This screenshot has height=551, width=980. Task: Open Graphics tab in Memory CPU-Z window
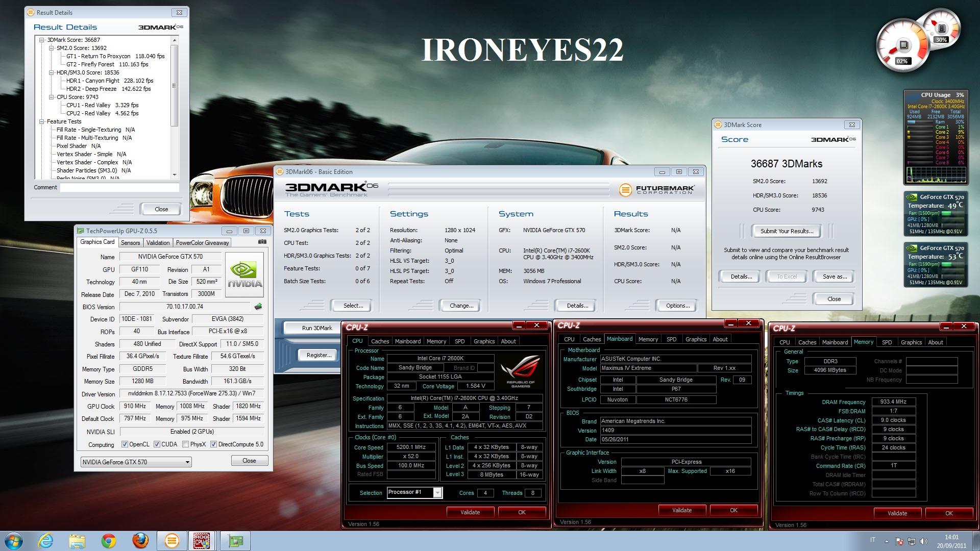911,342
